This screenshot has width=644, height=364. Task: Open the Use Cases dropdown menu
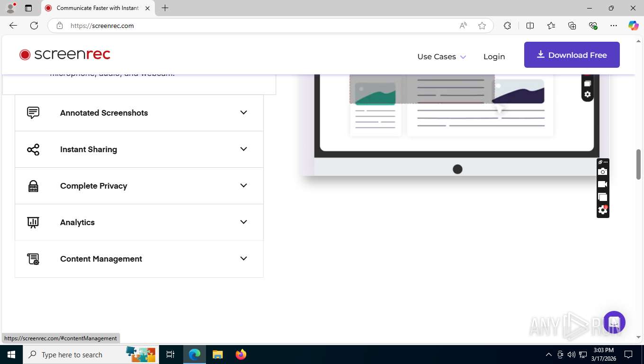(441, 56)
